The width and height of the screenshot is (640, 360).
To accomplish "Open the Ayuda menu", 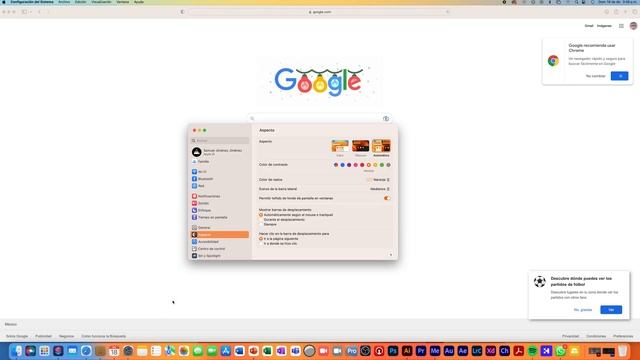I will pos(139,2).
